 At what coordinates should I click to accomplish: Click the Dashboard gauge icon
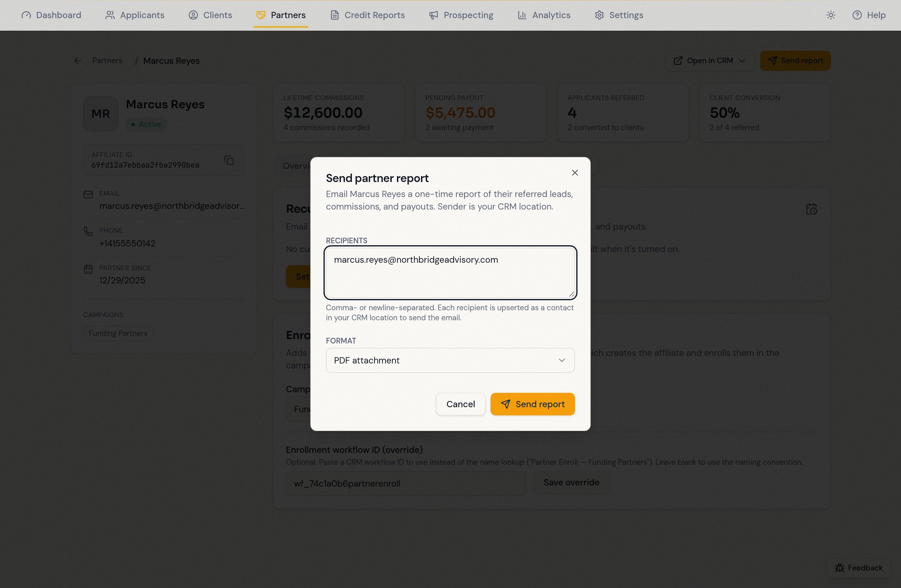[x=26, y=15]
